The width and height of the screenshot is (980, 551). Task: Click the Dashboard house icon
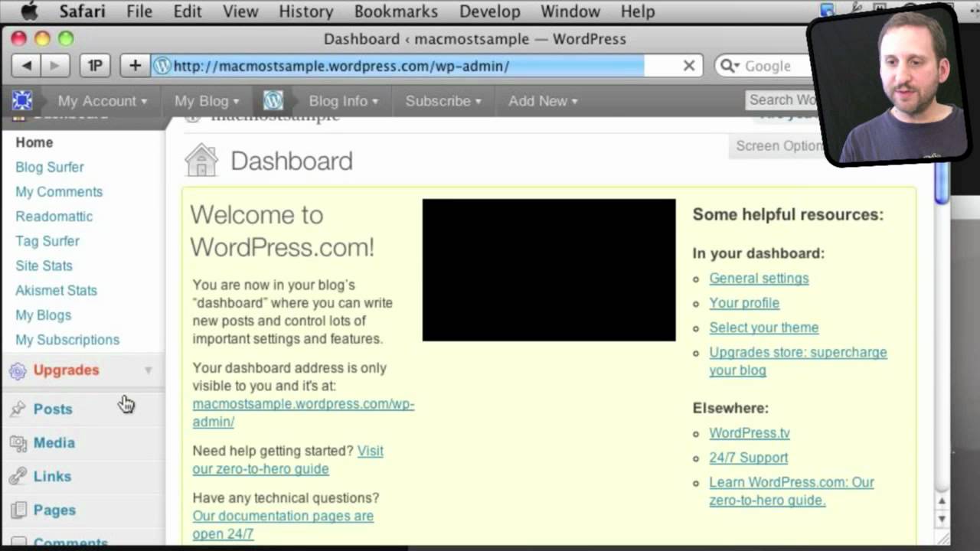click(201, 161)
